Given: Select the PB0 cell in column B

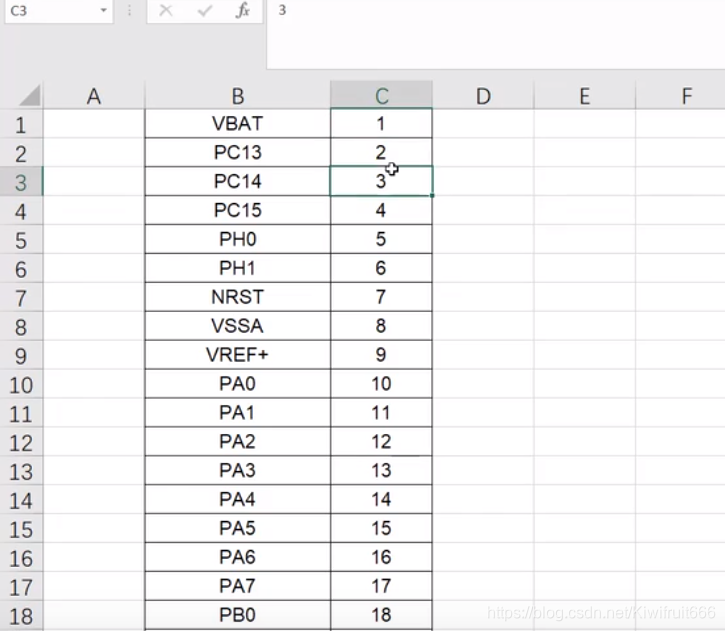Looking at the screenshot, I should (238, 615).
